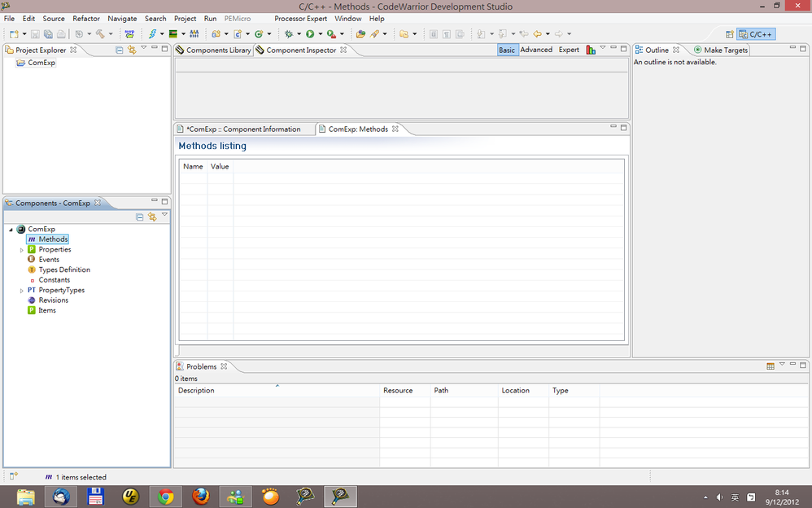Click the lightning bolt flash programmer icon

[x=152, y=34]
